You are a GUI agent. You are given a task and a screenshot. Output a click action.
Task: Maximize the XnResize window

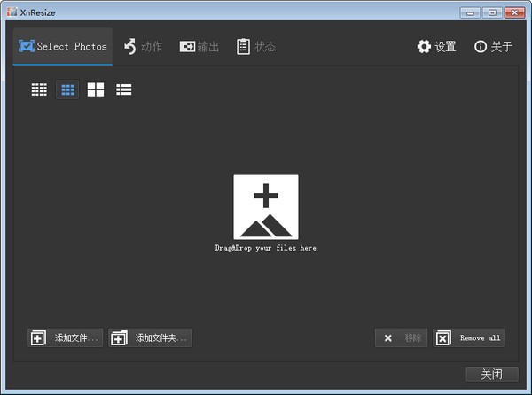pos(491,12)
